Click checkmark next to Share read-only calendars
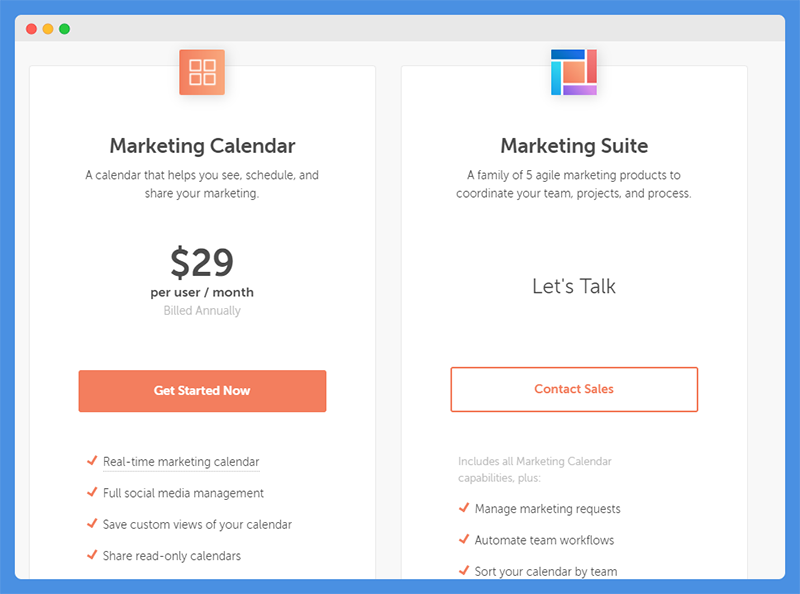This screenshot has height=594, width=800. pyautogui.click(x=92, y=555)
